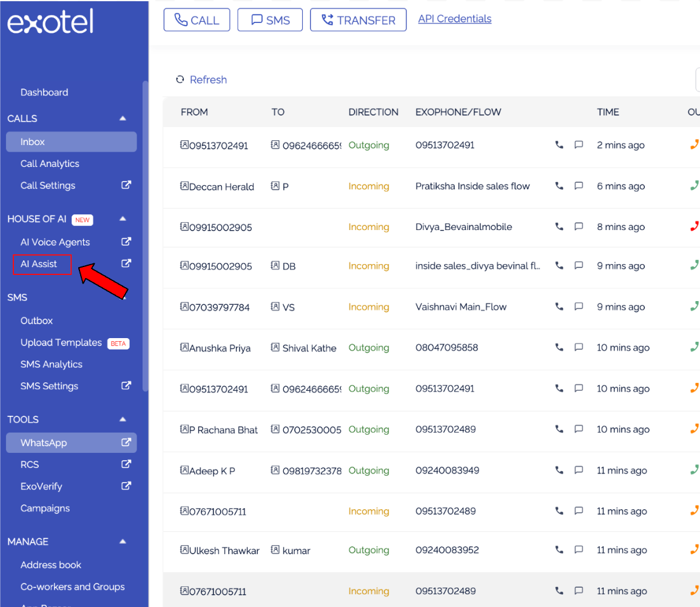
Task: Click the CALL button
Action: coord(197,20)
